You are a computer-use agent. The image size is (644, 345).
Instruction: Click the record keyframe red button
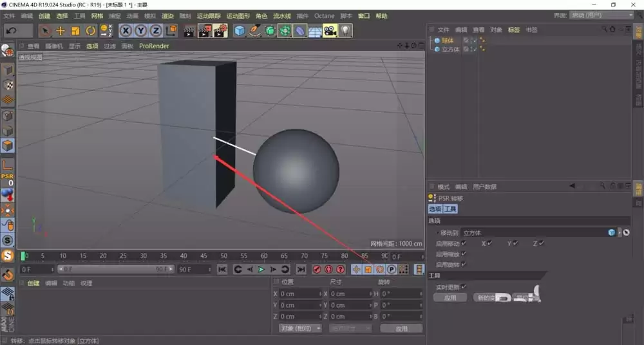pos(317,269)
